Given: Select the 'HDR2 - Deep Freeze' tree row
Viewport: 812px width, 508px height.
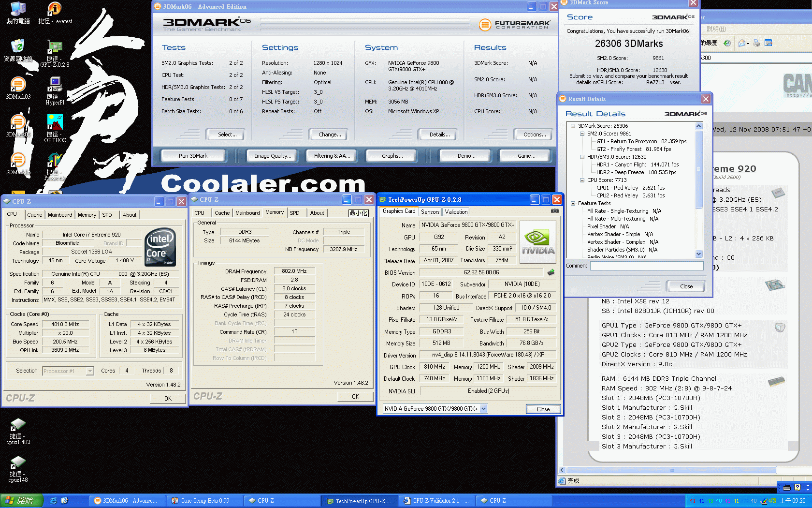Looking at the screenshot, I should tap(636, 172).
